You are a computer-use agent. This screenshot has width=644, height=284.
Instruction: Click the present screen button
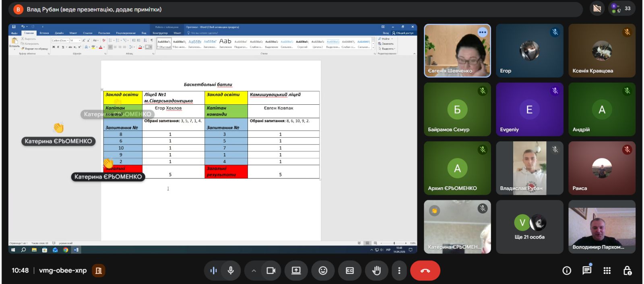click(x=296, y=271)
